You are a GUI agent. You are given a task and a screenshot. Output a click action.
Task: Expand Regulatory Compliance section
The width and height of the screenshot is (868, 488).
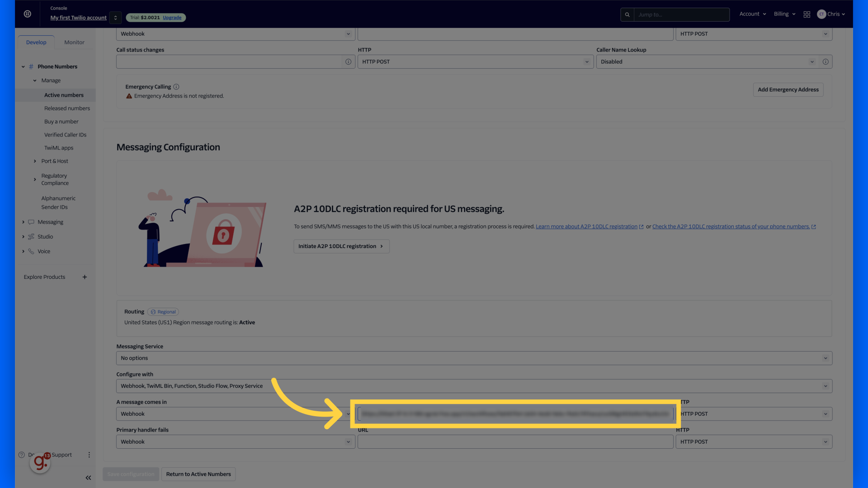(35, 179)
